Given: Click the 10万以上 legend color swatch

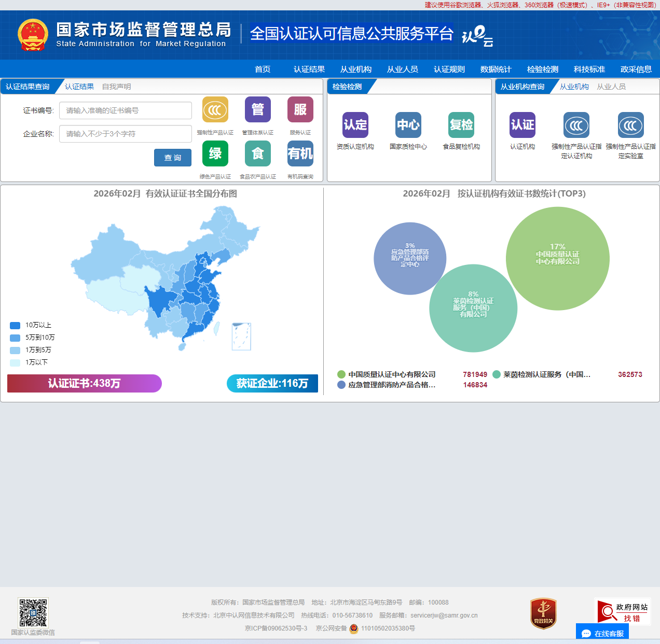Looking at the screenshot, I should (x=15, y=325).
